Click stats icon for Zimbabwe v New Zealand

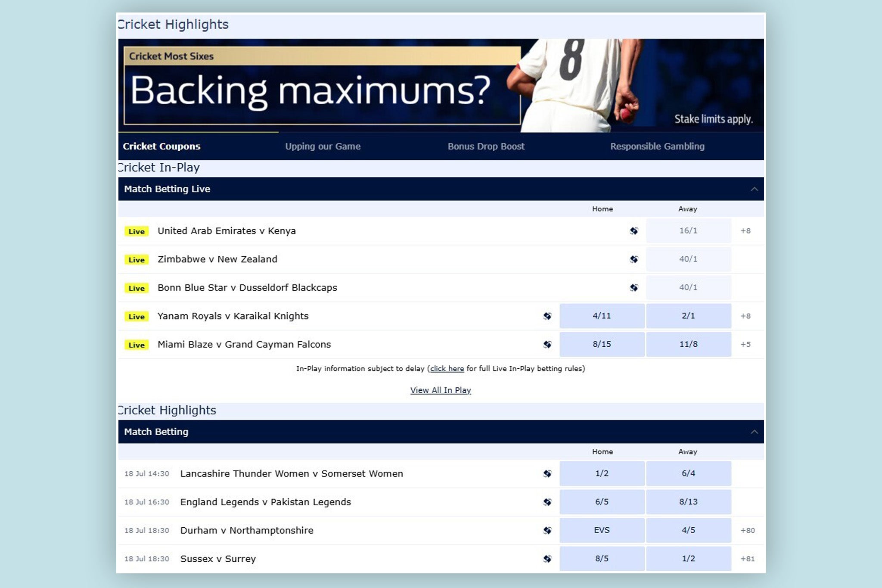[x=634, y=259]
